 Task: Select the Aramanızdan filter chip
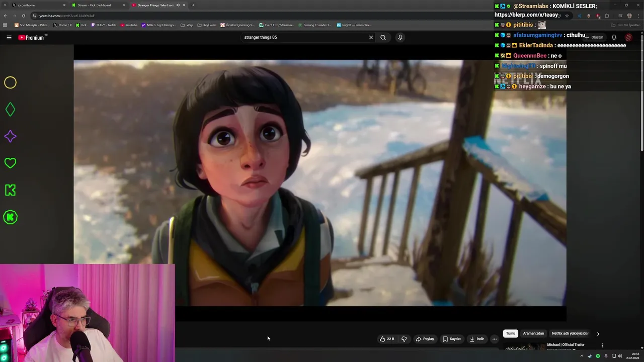pos(533,333)
